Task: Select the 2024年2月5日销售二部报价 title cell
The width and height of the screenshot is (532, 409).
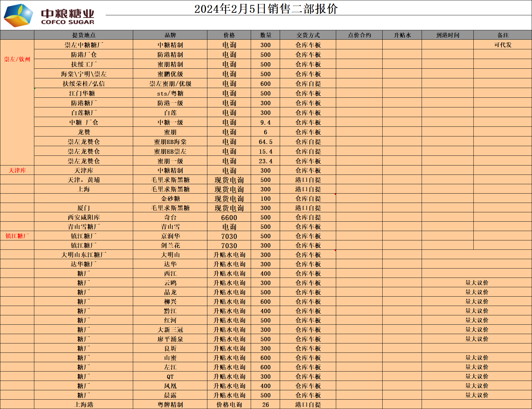Action: click(266, 9)
